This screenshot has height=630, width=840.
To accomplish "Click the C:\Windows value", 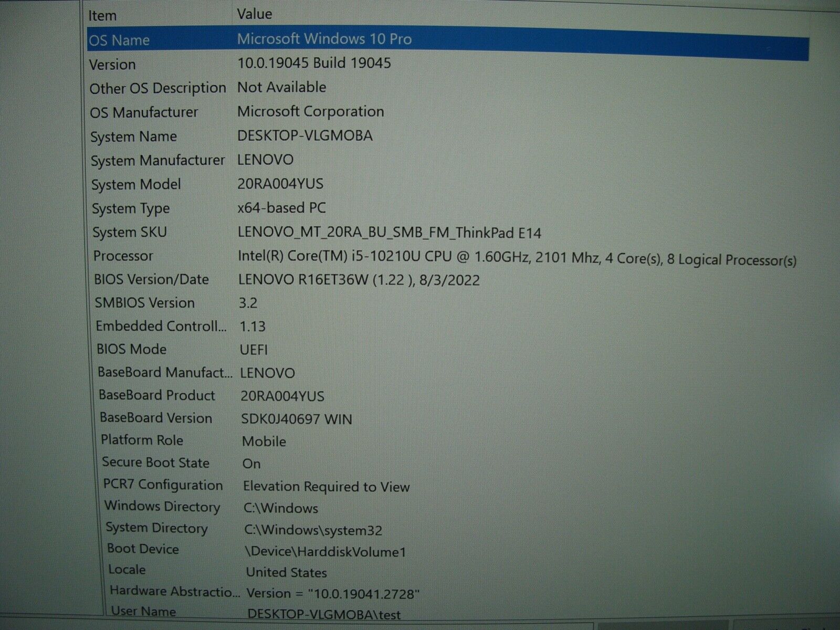I will [281, 508].
